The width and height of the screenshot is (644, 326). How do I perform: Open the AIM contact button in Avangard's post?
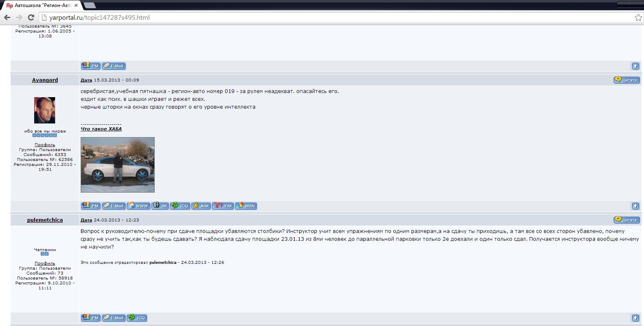click(201, 206)
